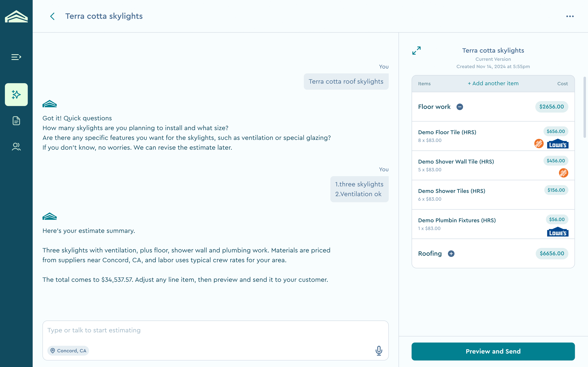This screenshot has width=588, height=367.
Task: Click Add another item link
Action: pyautogui.click(x=493, y=83)
